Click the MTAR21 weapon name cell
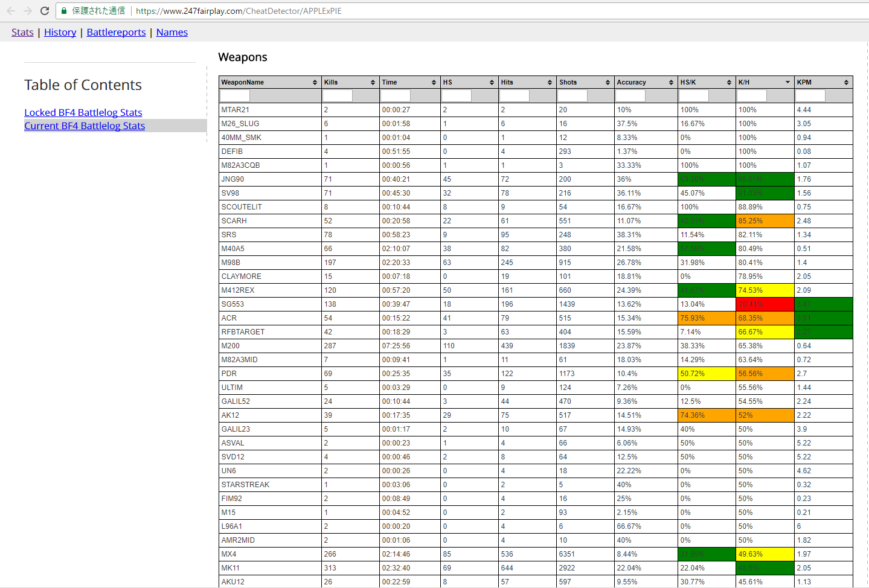The width and height of the screenshot is (869, 588). pos(269,110)
